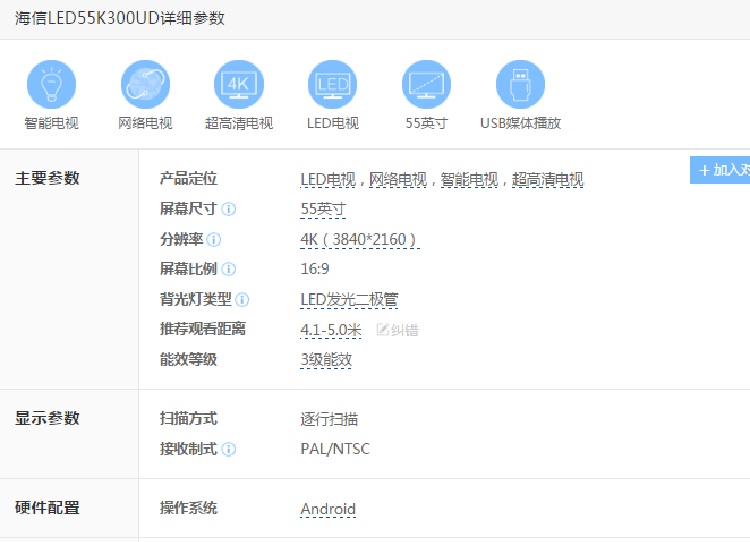Viewport: 750px width, 542px height.
Task: Click the 纠错 text link
Action: [405, 330]
